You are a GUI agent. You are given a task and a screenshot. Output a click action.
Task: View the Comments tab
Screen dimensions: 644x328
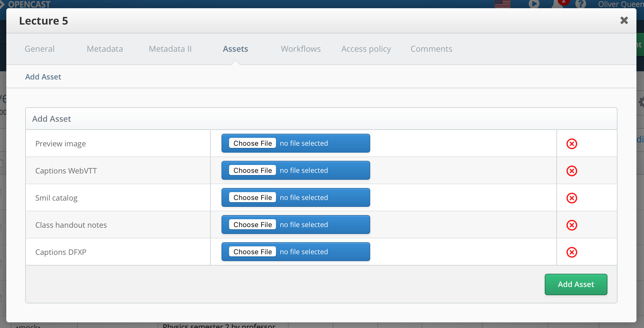pyautogui.click(x=431, y=49)
